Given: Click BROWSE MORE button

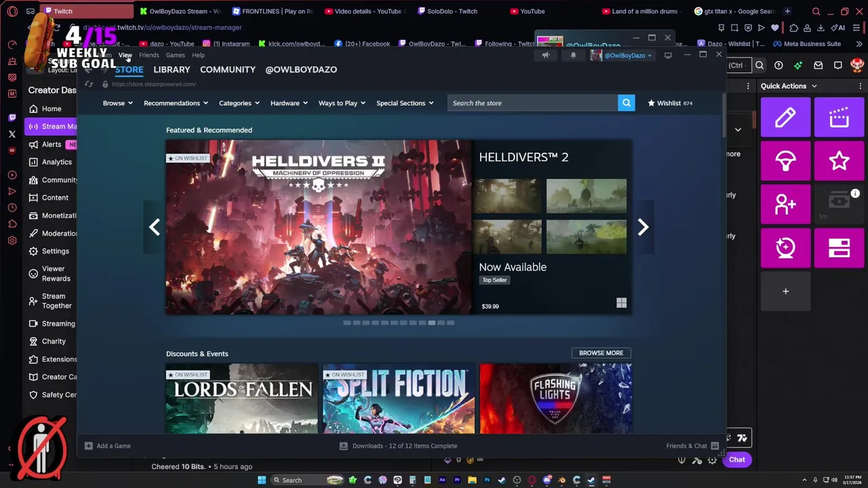Looking at the screenshot, I should [601, 353].
